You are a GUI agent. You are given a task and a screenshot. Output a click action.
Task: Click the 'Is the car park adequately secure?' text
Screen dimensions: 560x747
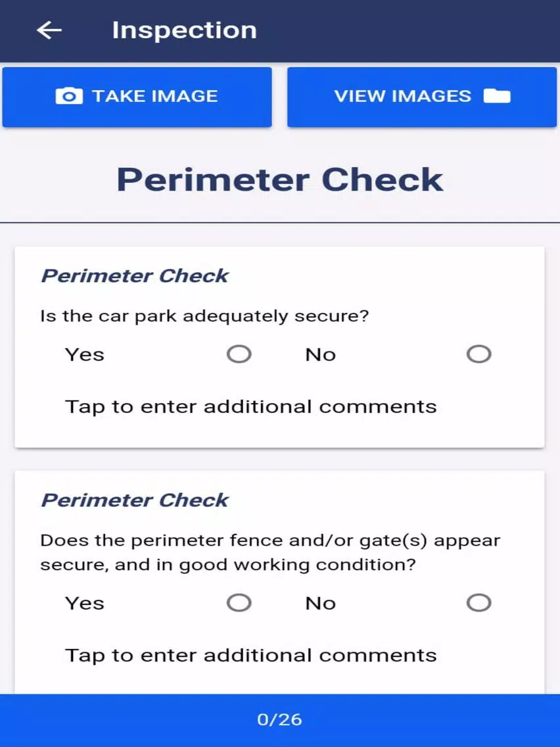click(205, 316)
